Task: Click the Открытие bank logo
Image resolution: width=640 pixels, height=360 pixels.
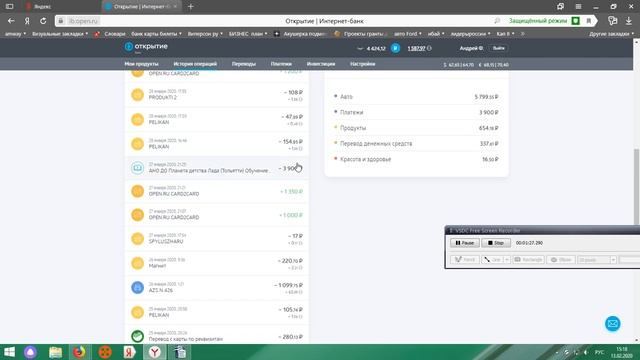Action: click(146, 47)
